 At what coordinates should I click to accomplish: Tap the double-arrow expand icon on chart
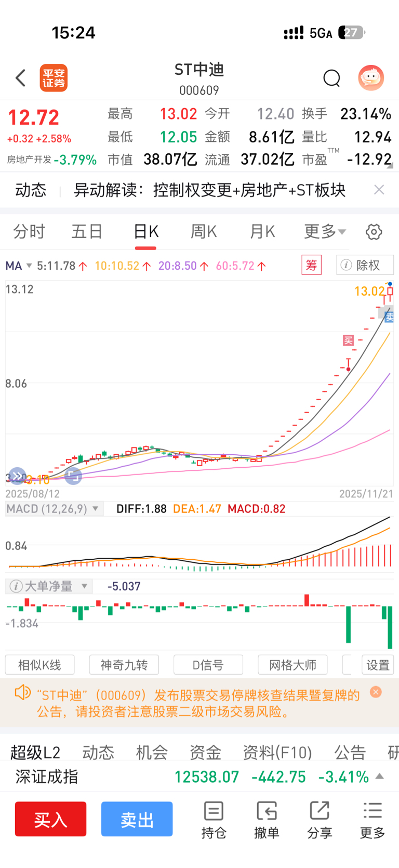(x=17, y=476)
